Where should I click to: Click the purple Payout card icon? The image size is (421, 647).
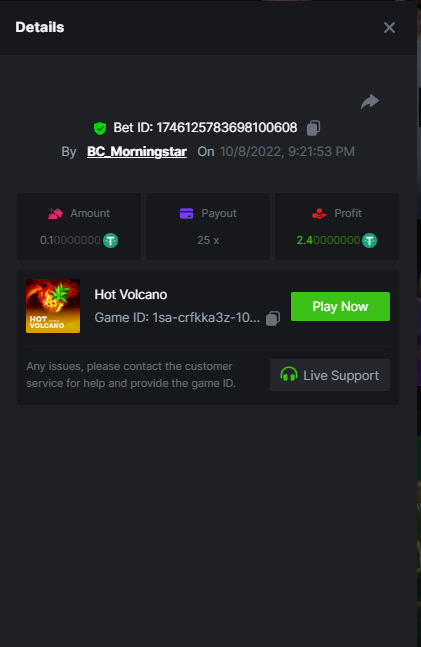coord(187,213)
